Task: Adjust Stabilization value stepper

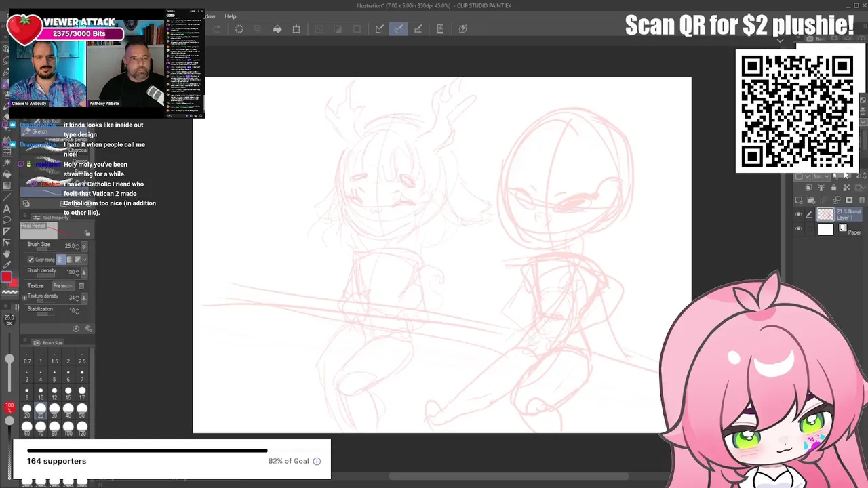Action: coord(77,310)
